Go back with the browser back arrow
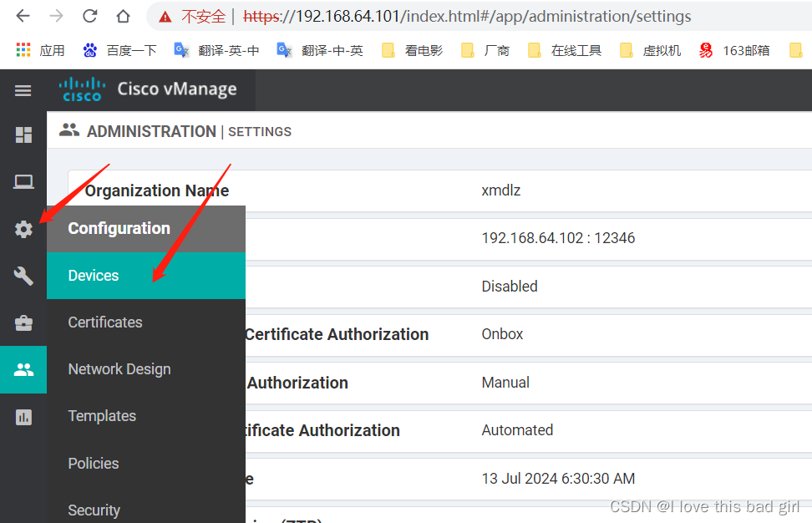812x523 pixels. click(x=23, y=17)
